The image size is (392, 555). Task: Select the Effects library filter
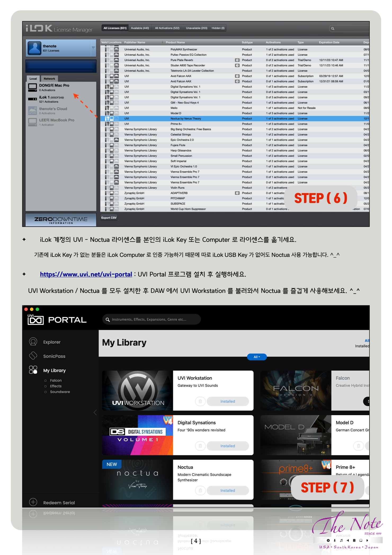pos(56,386)
